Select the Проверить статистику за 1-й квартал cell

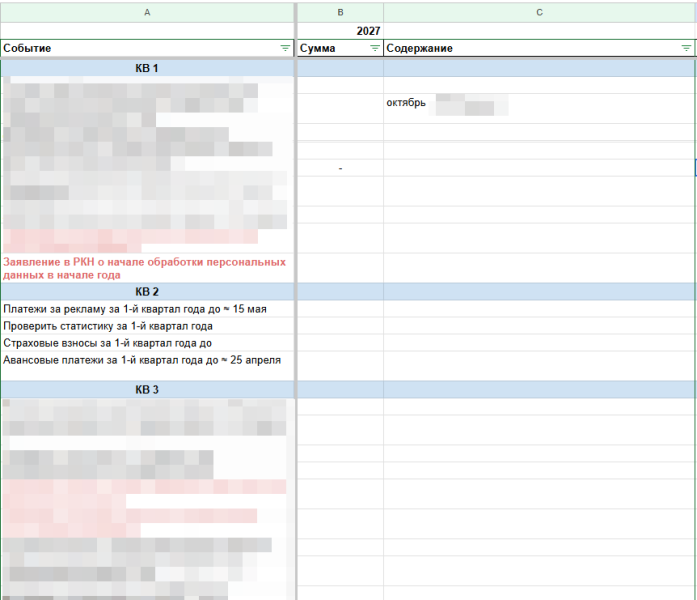[x=147, y=326]
